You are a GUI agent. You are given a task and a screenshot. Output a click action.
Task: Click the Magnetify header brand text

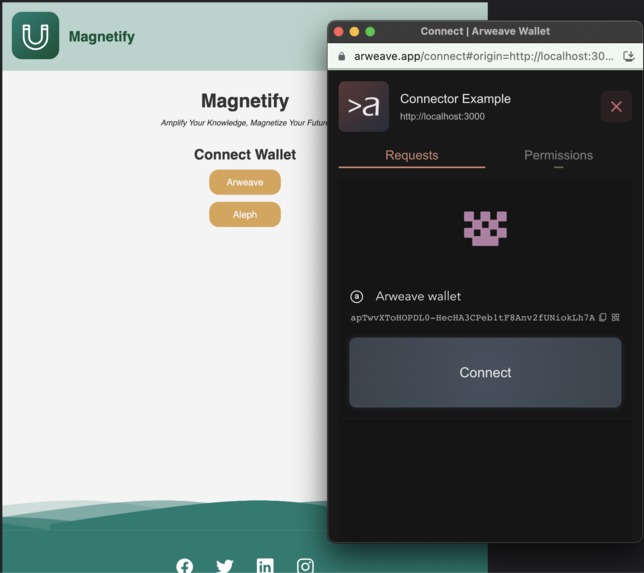[x=101, y=37]
